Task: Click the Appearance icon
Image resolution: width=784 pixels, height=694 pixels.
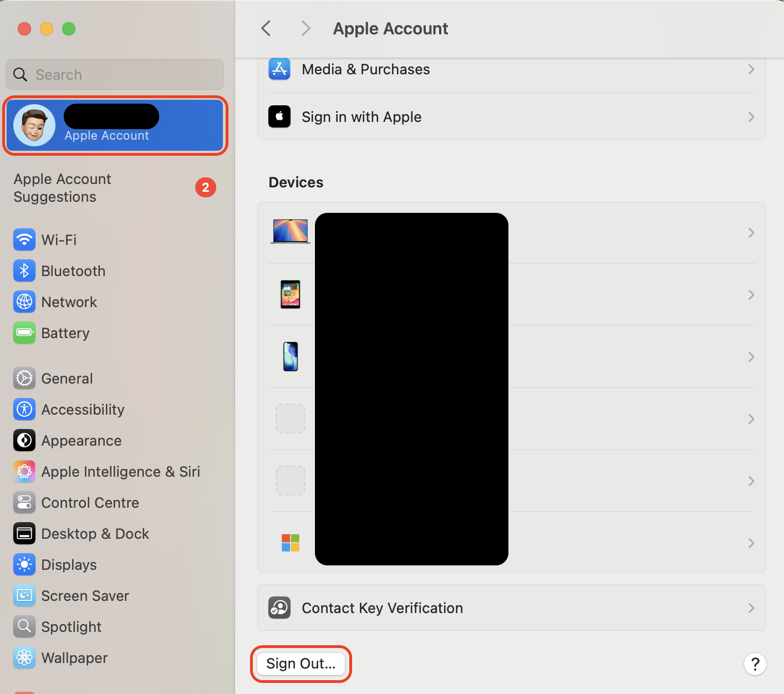Action: click(24, 441)
